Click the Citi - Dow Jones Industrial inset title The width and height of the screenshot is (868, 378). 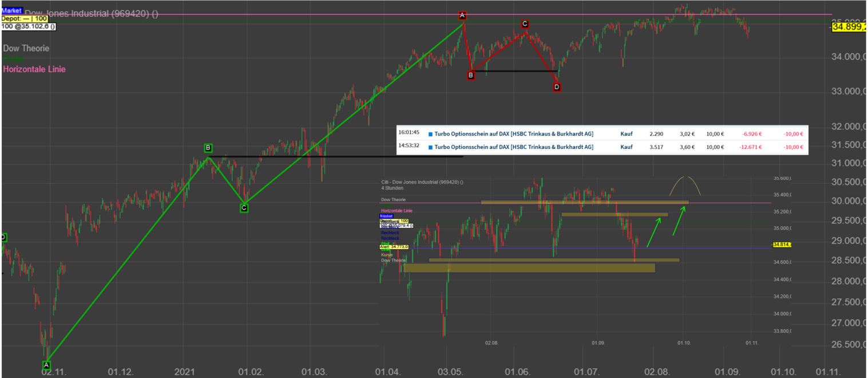[x=422, y=182]
